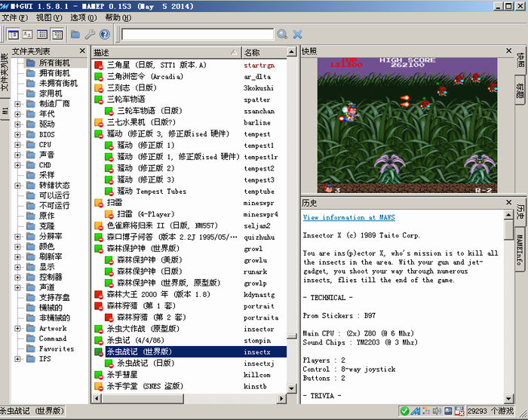
Task: Open the ROM directories folder toolbar icon
Action: click(x=75, y=35)
